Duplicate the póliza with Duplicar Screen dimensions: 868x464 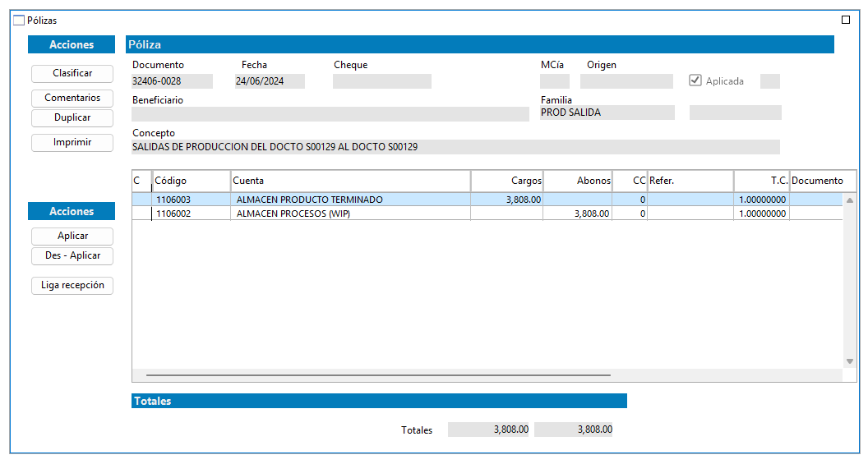pyautogui.click(x=72, y=117)
